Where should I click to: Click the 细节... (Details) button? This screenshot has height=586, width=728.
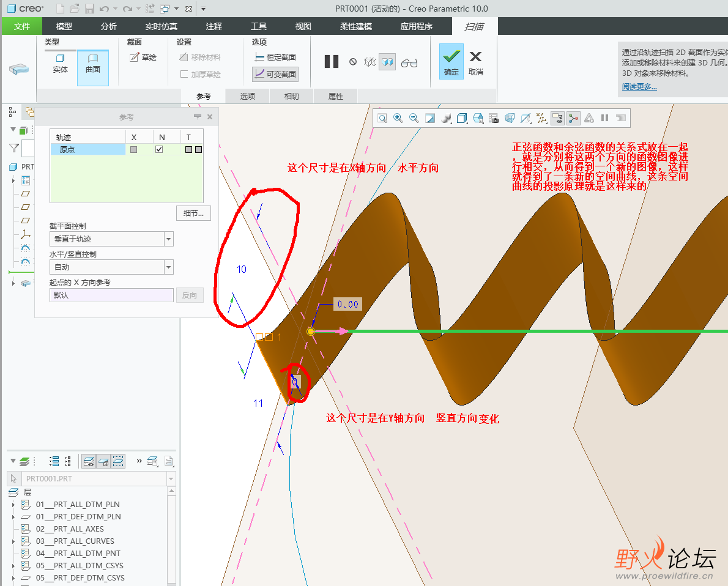pos(193,213)
